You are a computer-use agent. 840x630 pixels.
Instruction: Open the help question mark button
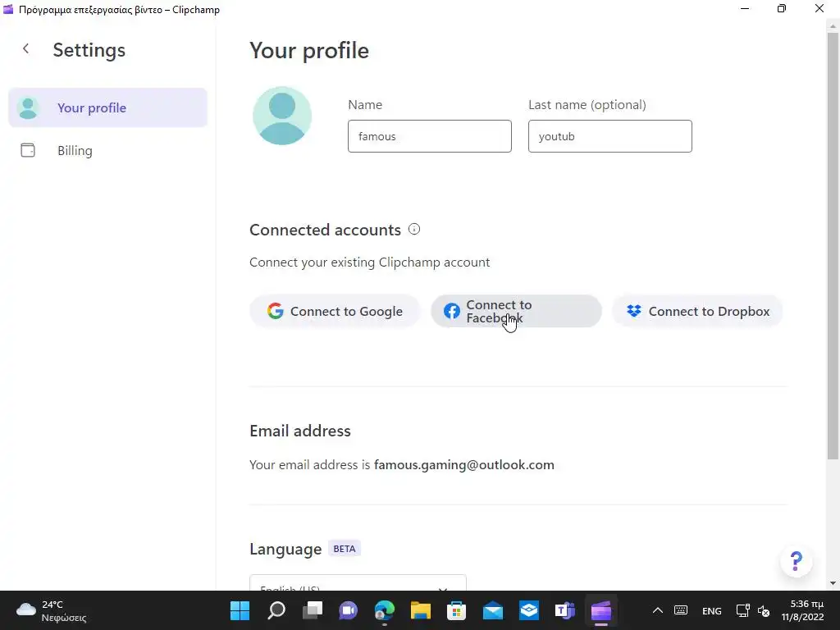pyautogui.click(x=796, y=561)
